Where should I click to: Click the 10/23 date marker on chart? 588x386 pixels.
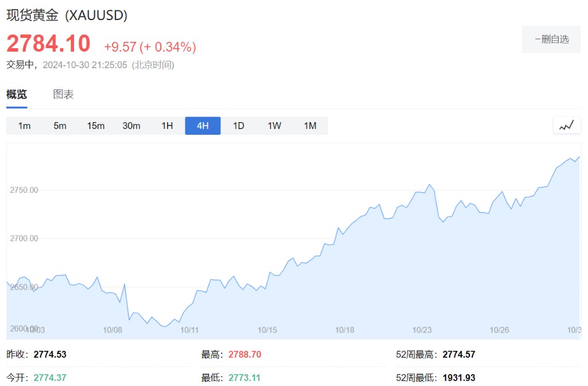(x=422, y=330)
